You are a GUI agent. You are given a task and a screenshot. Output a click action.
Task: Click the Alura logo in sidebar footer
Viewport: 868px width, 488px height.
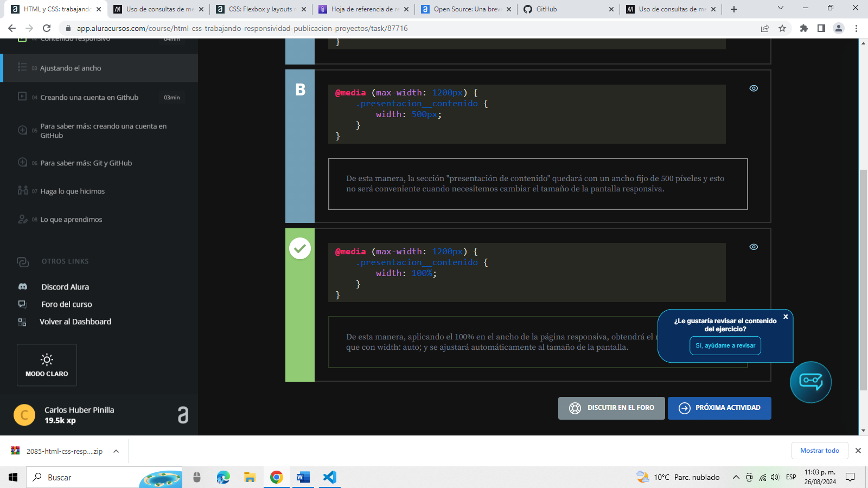click(x=183, y=415)
